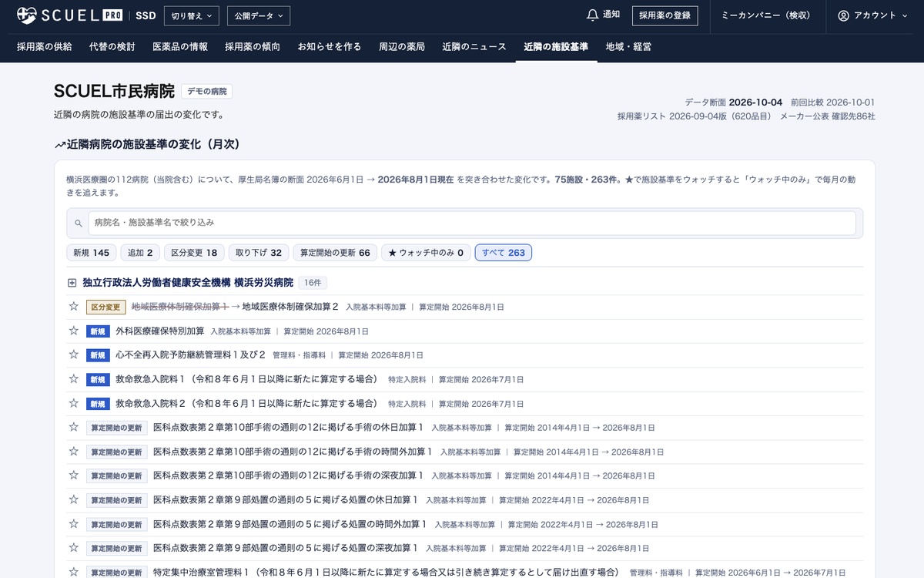Collapse the 横浜労災病院 group
Image resolution: width=924 pixels, height=578 pixels.
(72, 283)
